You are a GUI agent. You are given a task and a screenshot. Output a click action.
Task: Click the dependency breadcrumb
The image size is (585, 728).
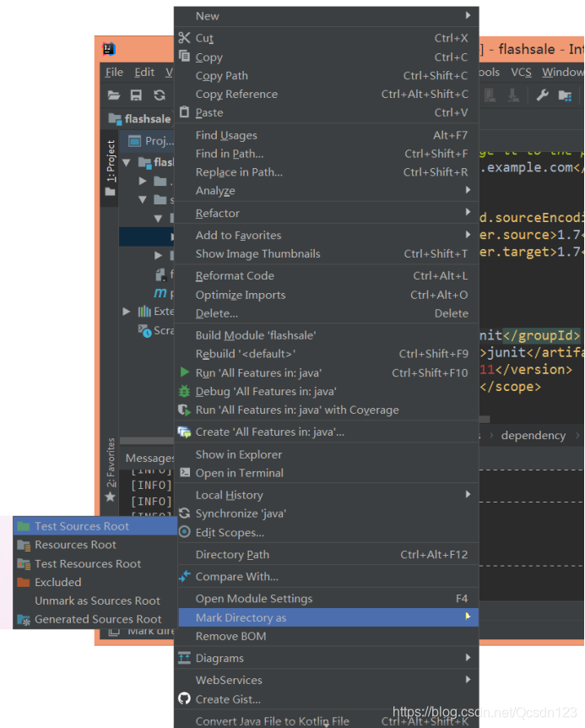tap(533, 436)
